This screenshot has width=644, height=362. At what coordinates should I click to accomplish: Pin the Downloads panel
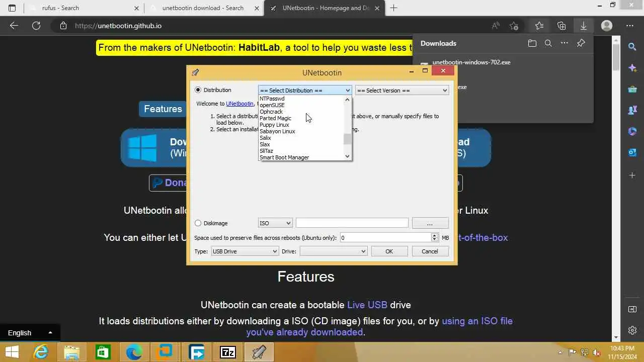581,43
